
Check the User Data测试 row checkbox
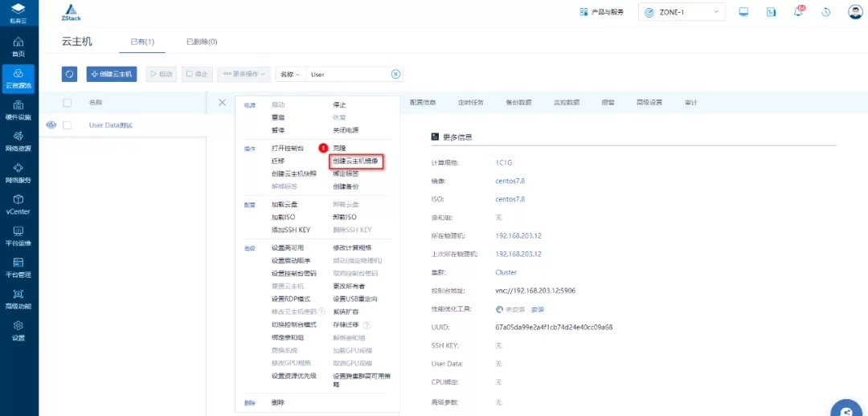coord(68,125)
